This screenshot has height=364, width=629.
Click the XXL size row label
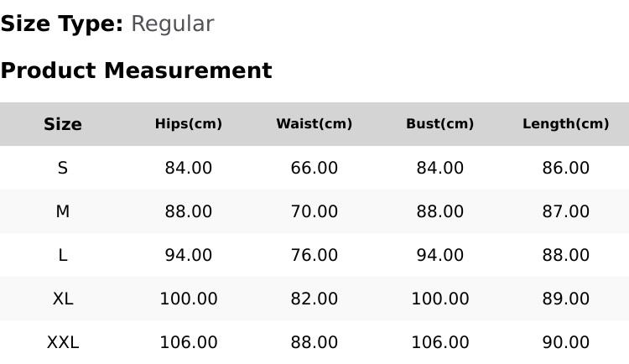63,343
